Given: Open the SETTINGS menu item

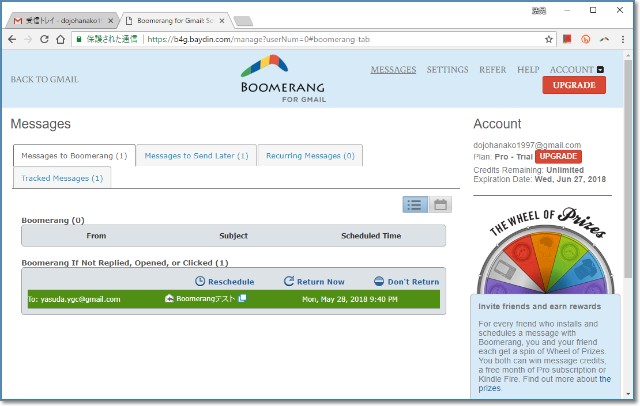Looking at the screenshot, I should [447, 70].
